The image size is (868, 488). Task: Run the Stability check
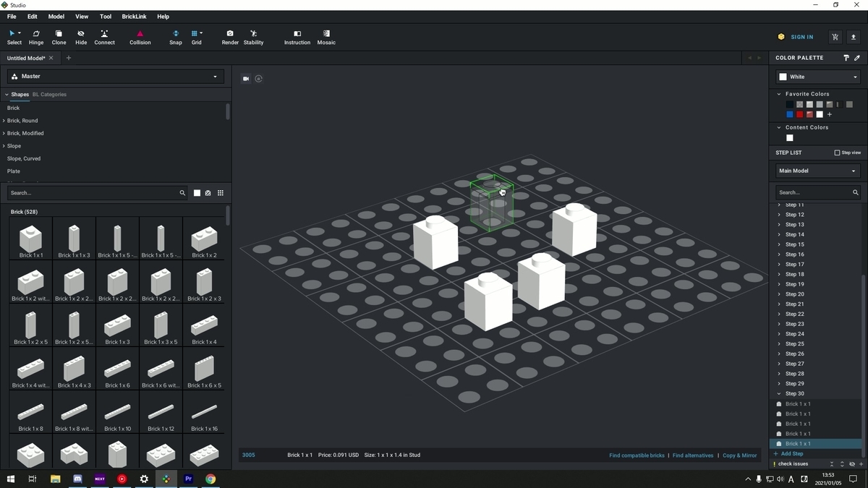pos(253,37)
